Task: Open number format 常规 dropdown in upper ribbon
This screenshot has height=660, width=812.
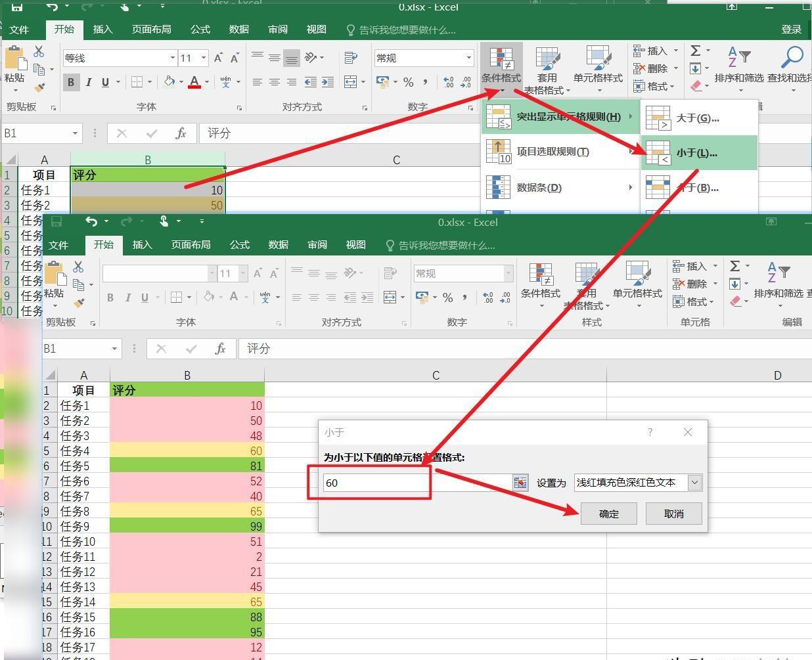Action: [x=469, y=58]
